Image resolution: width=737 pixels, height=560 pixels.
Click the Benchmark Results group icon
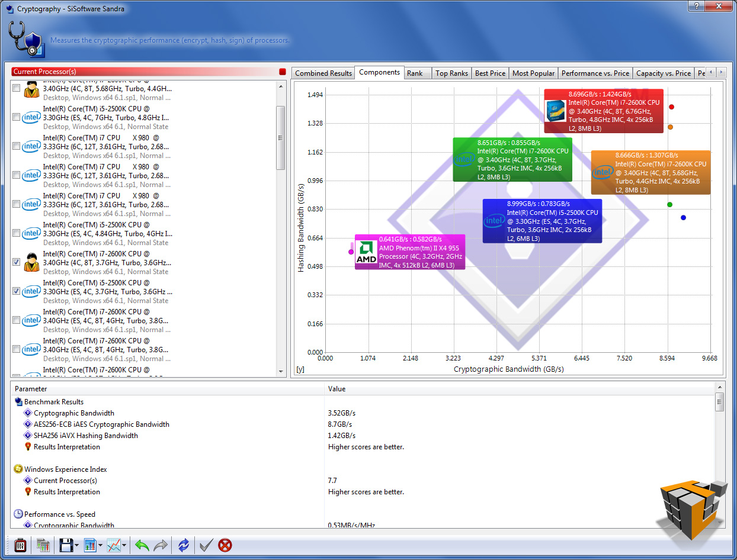click(18, 402)
